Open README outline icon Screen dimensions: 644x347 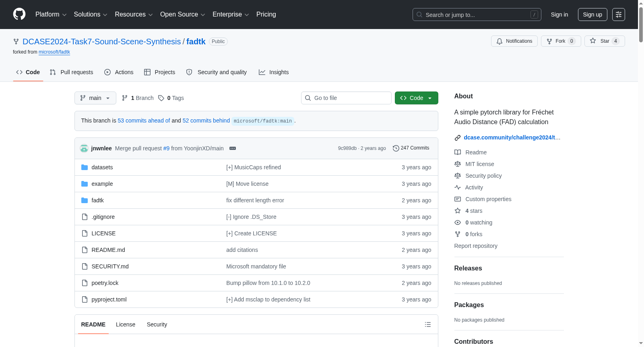click(428, 324)
